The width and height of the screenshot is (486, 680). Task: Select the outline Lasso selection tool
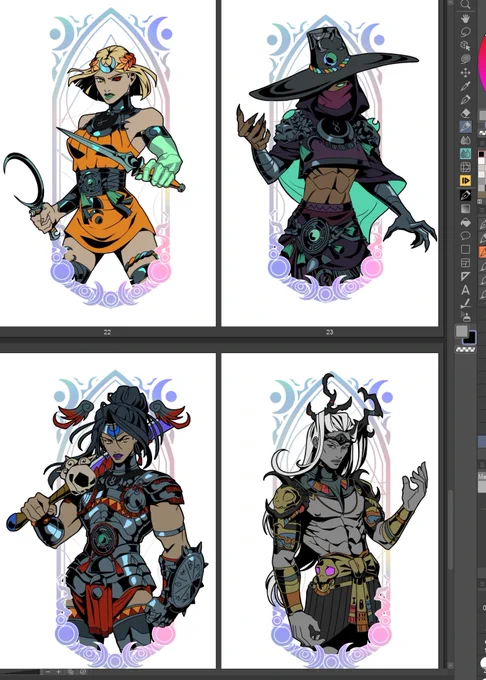(x=465, y=32)
